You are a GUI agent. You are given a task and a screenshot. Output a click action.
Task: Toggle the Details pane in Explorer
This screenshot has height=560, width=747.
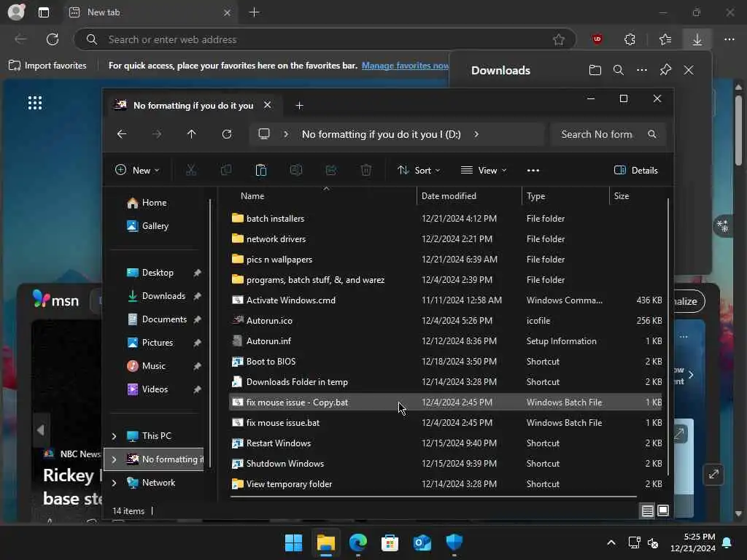(x=636, y=171)
